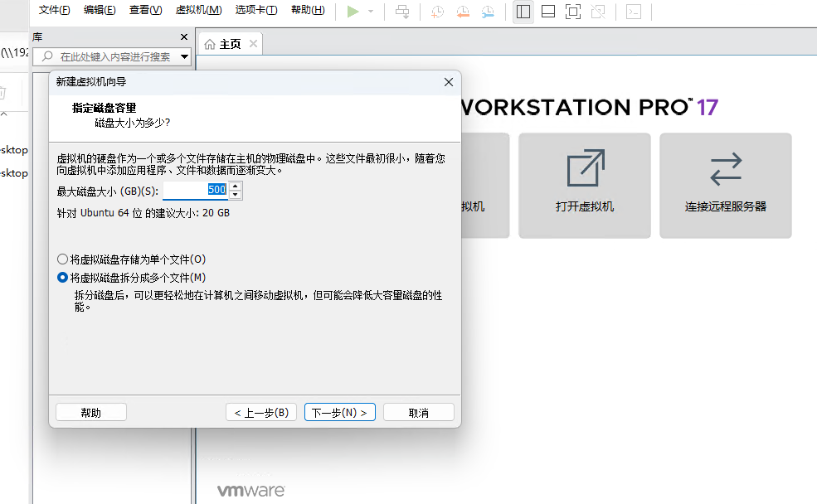Viewport: 817px width, 504px height.
Task: Click the 最大磁盘大小 input field
Action: coord(196,191)
